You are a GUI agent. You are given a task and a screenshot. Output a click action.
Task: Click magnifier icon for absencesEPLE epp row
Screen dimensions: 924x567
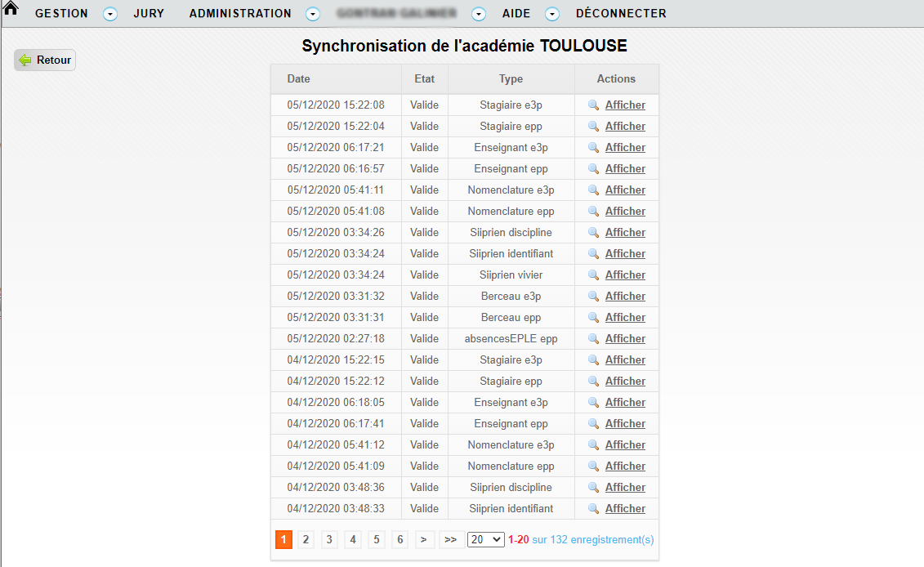click(x=594, y=339)
